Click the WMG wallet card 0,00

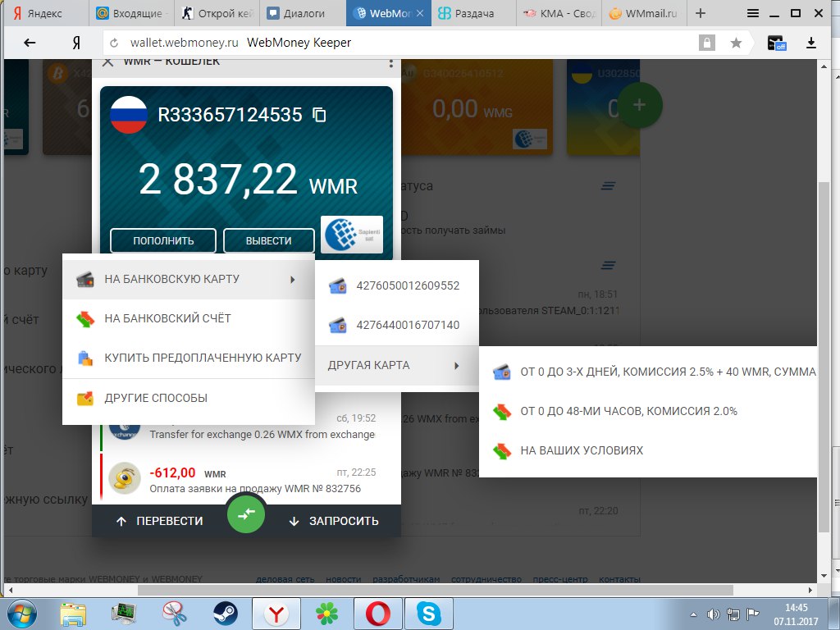(477, 107)
